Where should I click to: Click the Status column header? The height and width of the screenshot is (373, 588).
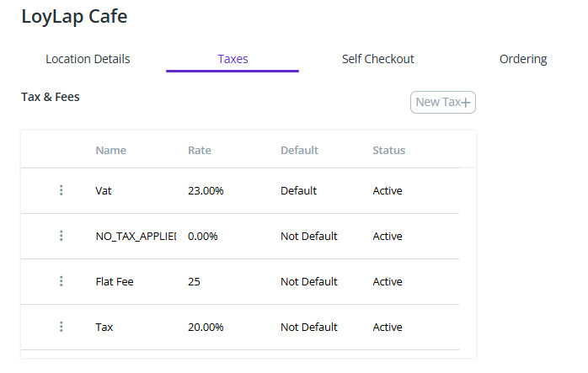(x=389, y=151)
